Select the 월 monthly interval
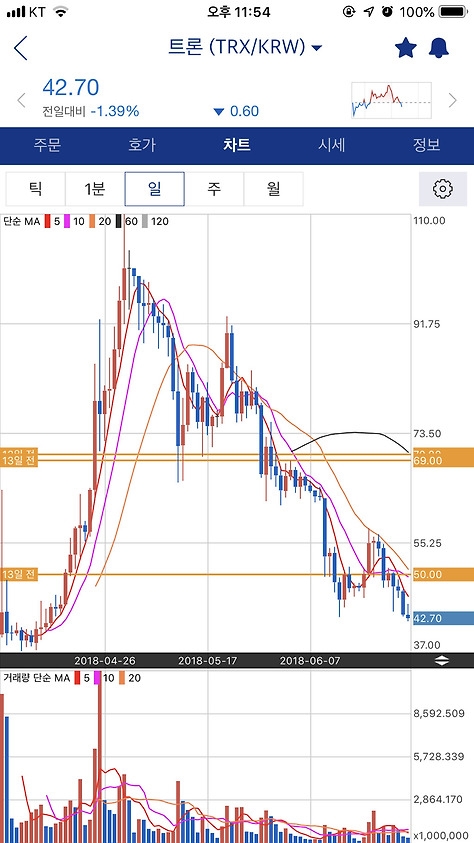This screenshot has height=843, width=474. pos(274,189)
